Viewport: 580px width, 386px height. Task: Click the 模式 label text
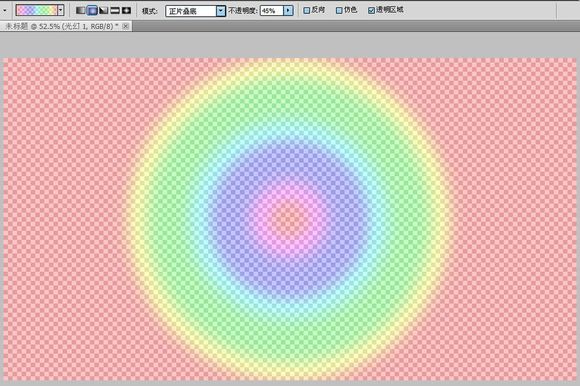click(x=150, y=11)
